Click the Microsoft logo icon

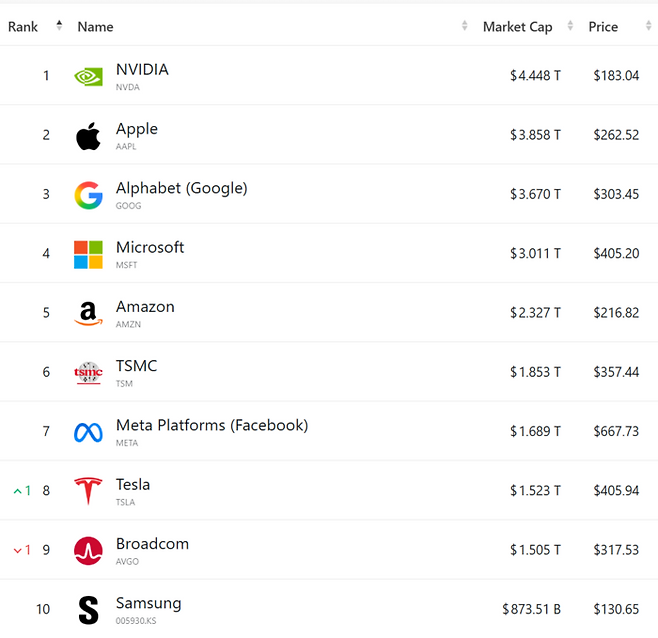pyautogui.click(x=88, y=254)
